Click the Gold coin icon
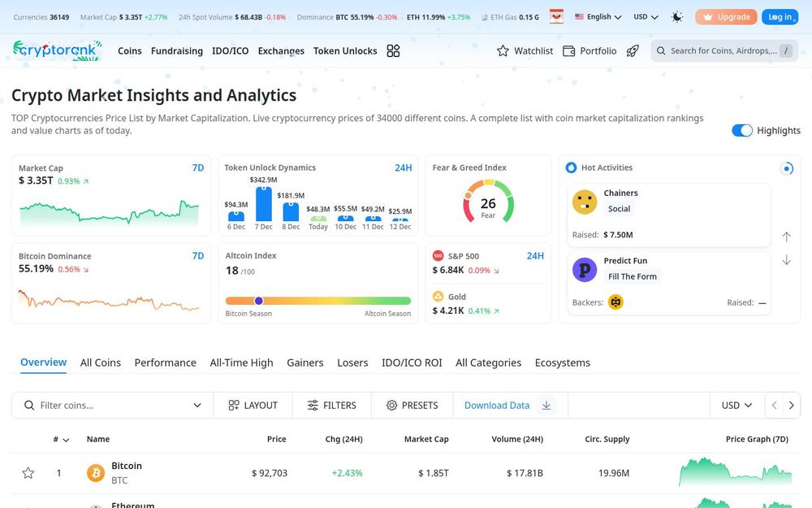Image resolution: width=812 pixels, height=508 pixels. tap(438, 297)
